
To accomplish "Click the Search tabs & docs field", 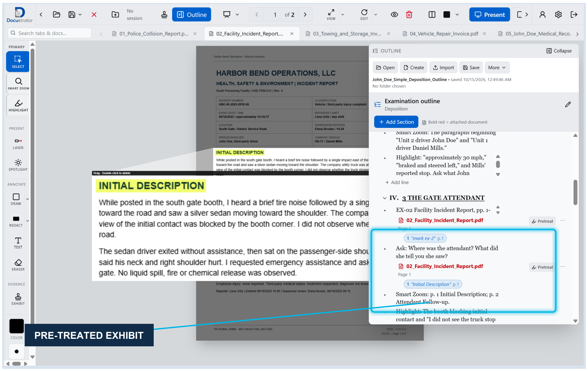I will click(x=49, y=33).
